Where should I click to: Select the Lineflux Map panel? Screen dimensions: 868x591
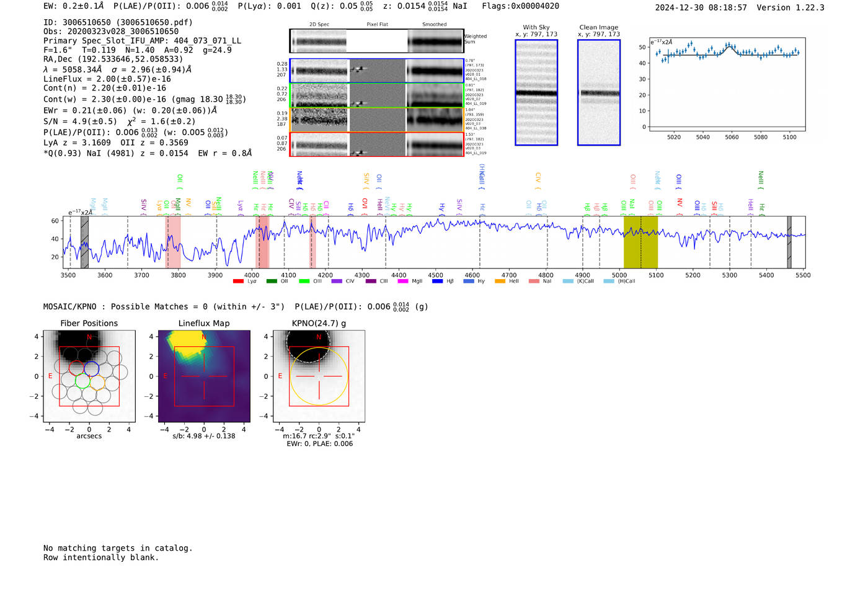204,376
